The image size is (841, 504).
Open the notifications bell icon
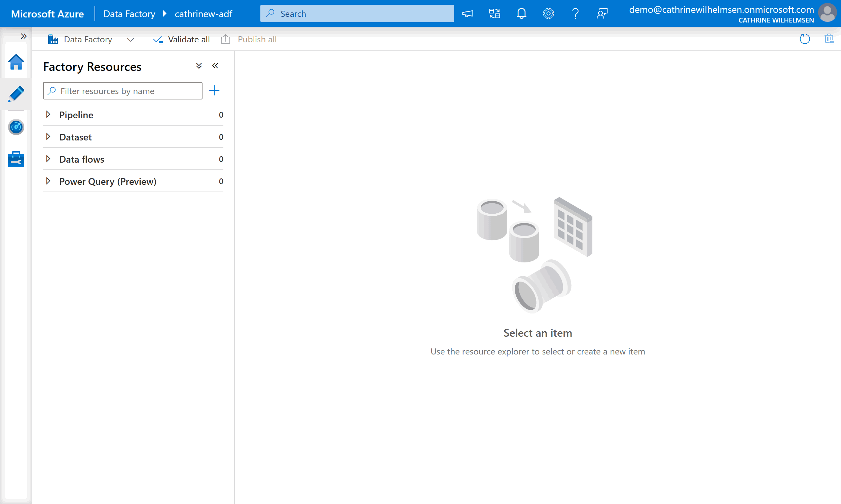point(521,13)
